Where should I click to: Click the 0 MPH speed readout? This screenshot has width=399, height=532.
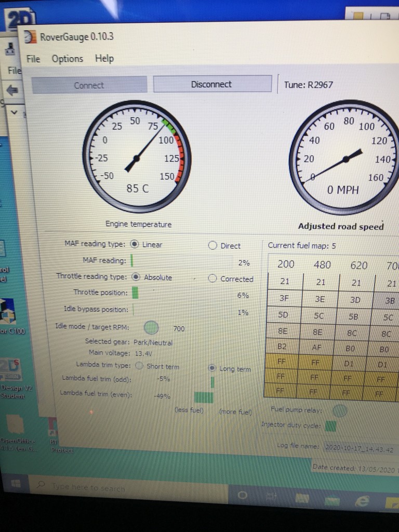[343, 190]
